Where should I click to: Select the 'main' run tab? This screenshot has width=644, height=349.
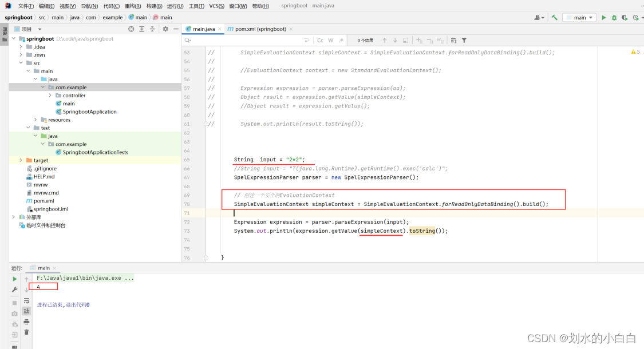coord(43,268)
